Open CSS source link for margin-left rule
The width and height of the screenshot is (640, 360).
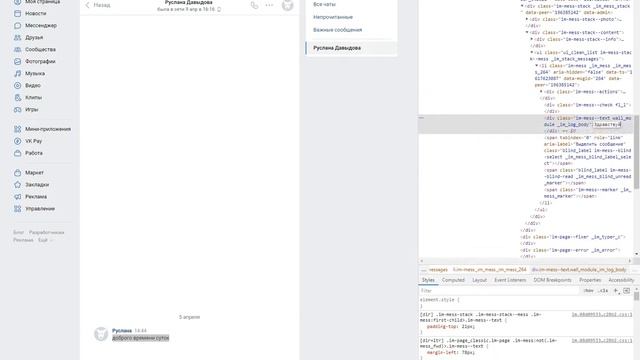click(602, 340)
